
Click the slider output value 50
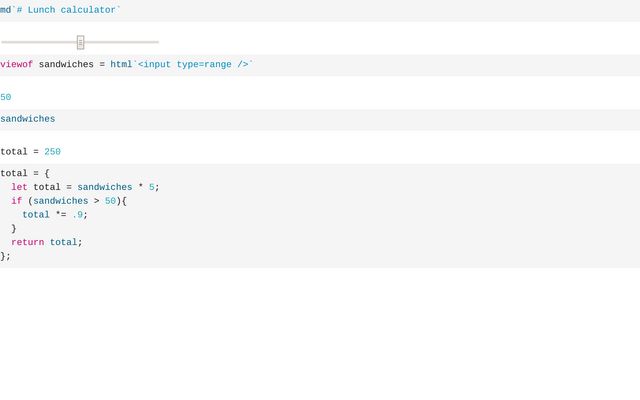coord(6,97)
